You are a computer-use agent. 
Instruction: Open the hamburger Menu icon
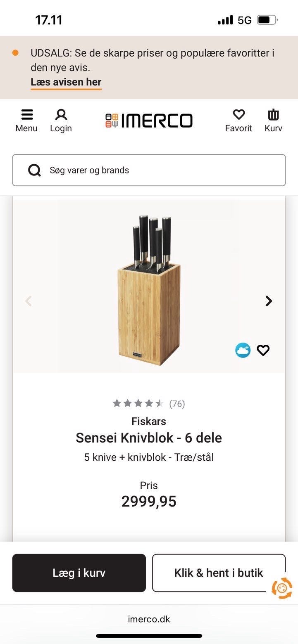point(27,116)
